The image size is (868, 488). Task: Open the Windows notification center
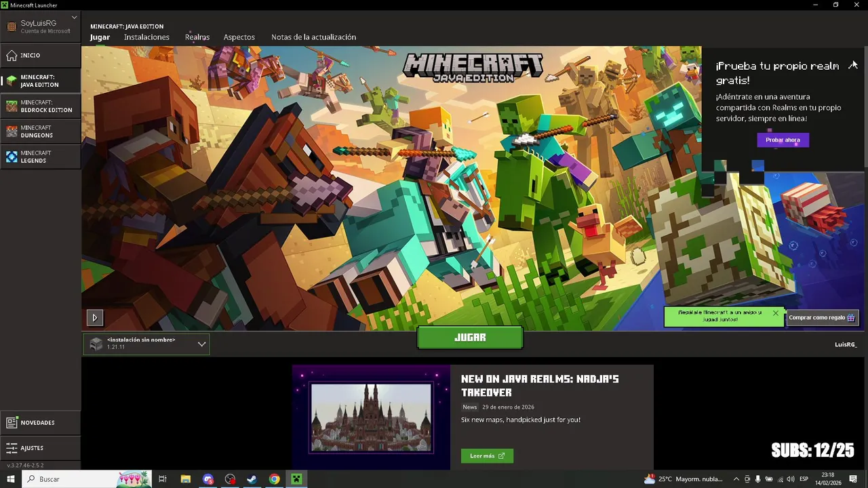tap(853, 479)
